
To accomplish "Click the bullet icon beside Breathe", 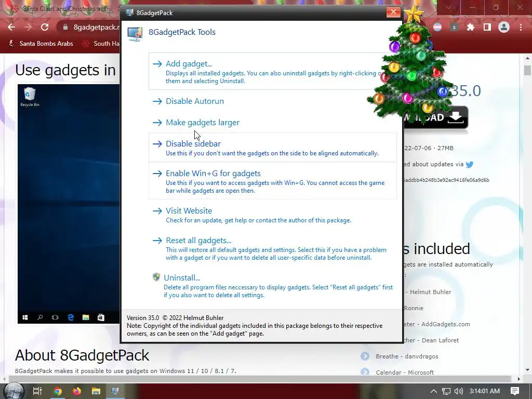I will [x=365, y=356].
